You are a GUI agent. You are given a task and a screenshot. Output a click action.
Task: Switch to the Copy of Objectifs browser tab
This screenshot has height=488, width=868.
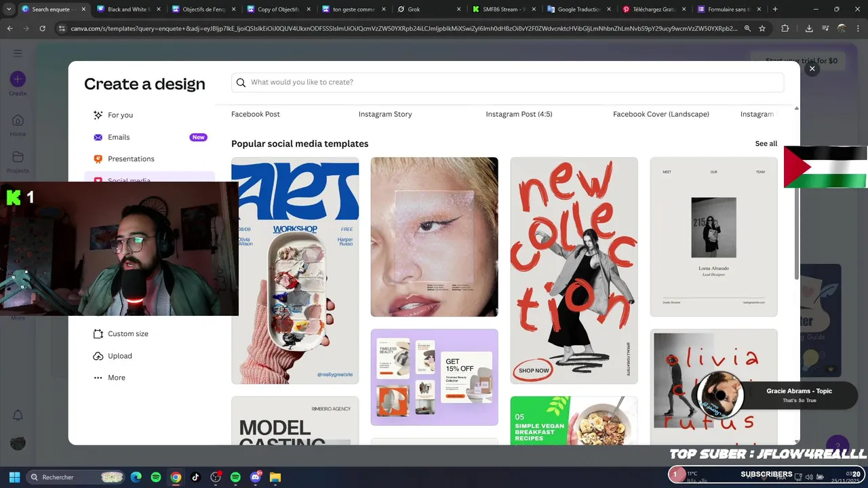[x=278, y=9]
